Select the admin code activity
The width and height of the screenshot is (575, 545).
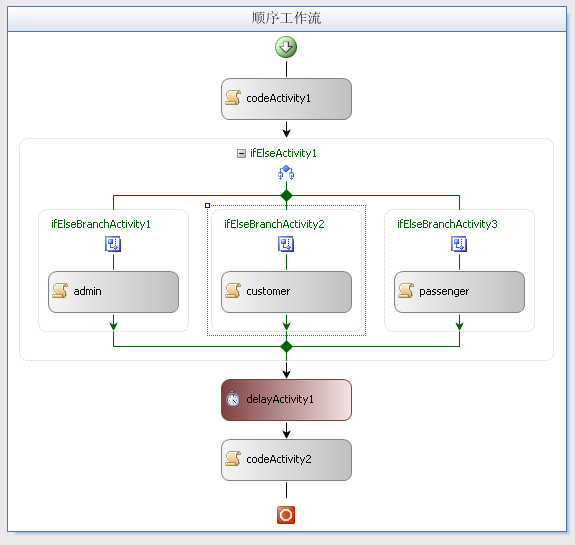[x=113, y=292]
